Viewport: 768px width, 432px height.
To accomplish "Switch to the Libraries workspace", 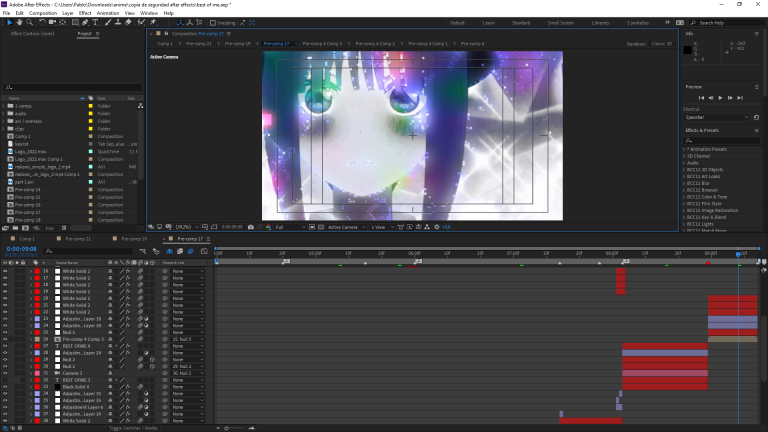I will pyautogui.click(x=600, y=23).
